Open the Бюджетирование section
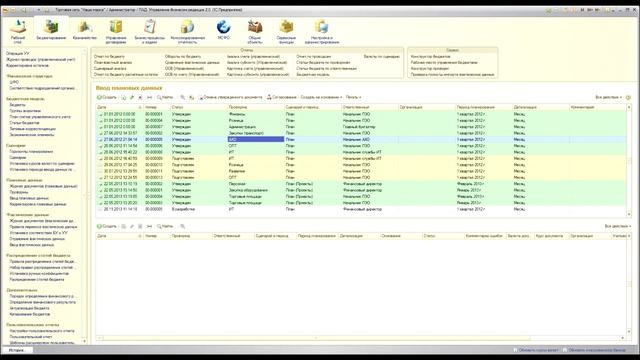This screenshot has width=640, height=360. [51, 30]
